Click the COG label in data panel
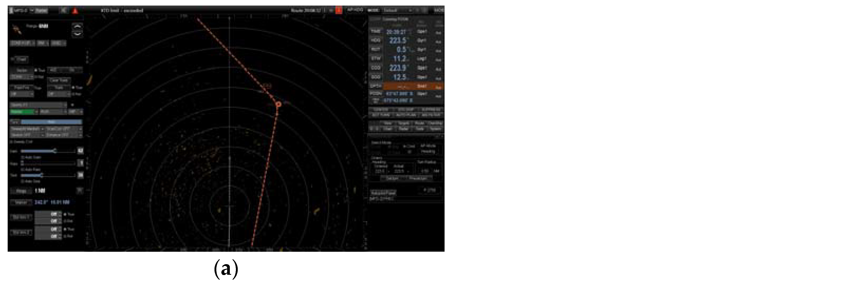Viewport: 868px width, 284px height. click(x=376, y=68)
